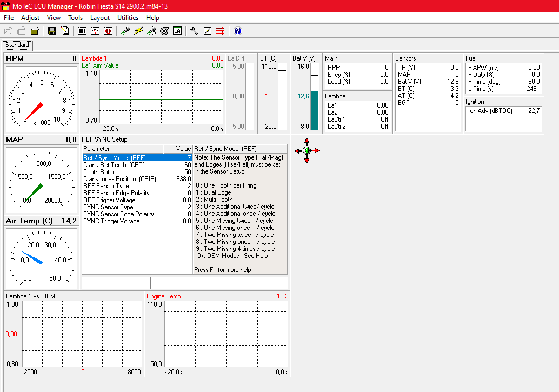Open the Layout menu
This screenshot has height=392, width=559.
(100, 18)
